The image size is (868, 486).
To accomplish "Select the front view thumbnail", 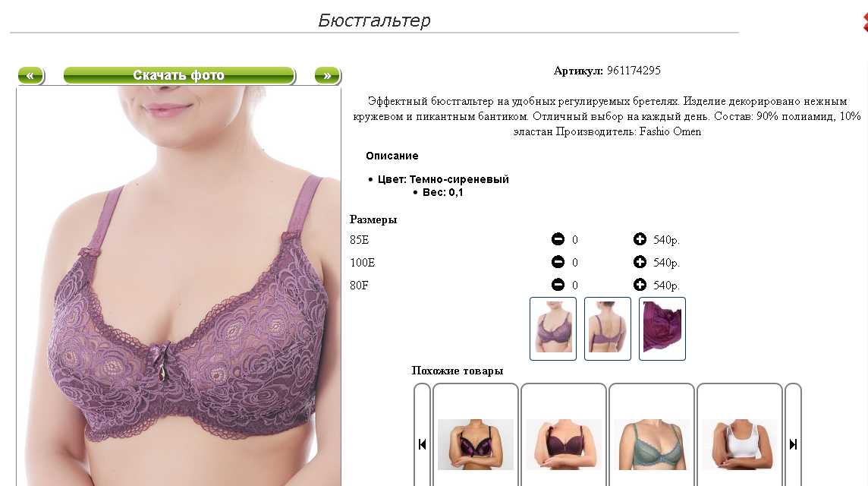I will (552, 329).
